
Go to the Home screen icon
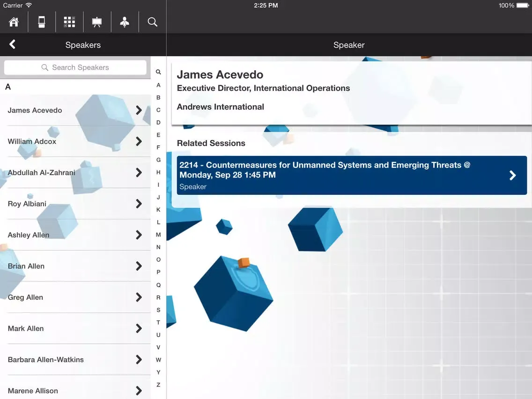tap(14, 22)
